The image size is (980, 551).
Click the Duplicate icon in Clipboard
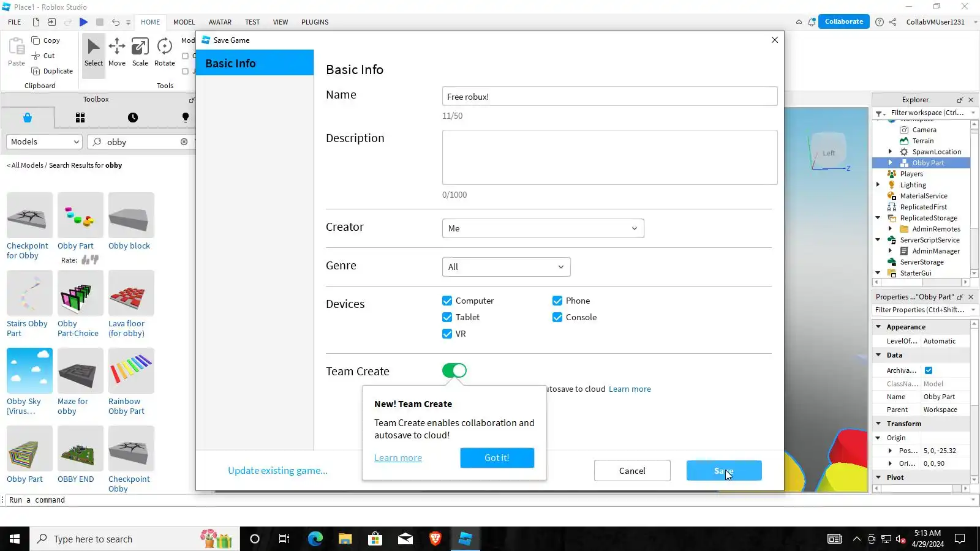(x=36, y=71)
